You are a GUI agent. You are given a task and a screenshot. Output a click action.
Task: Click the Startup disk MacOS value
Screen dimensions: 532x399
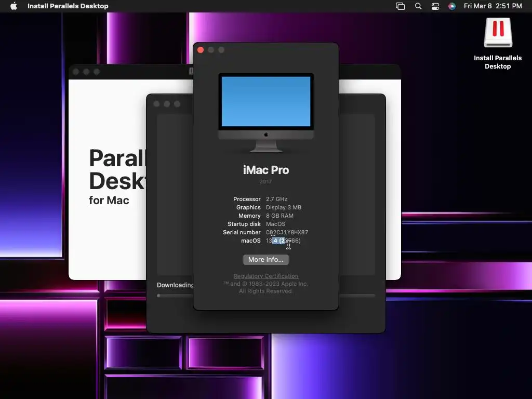[x=276, y=224]
